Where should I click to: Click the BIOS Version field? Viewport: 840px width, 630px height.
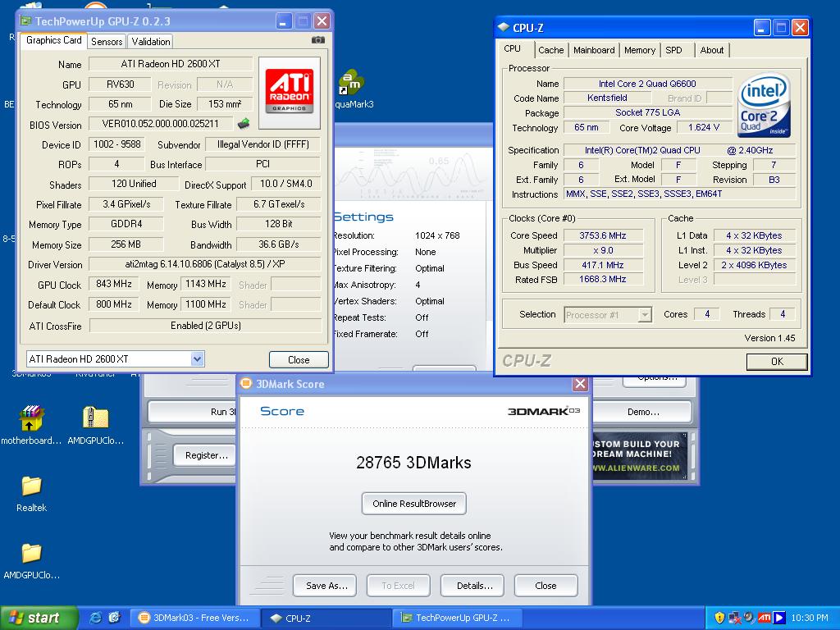click(161, 124)
